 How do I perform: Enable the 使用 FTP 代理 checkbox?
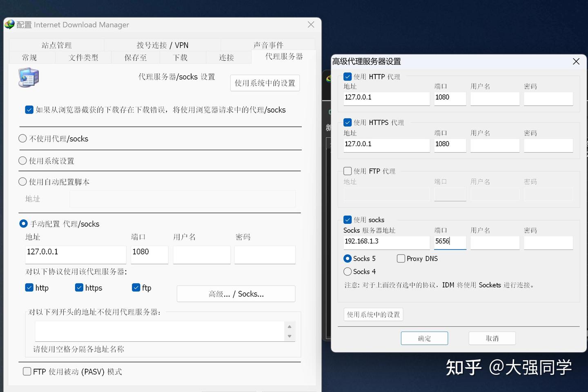pos(347,171)
